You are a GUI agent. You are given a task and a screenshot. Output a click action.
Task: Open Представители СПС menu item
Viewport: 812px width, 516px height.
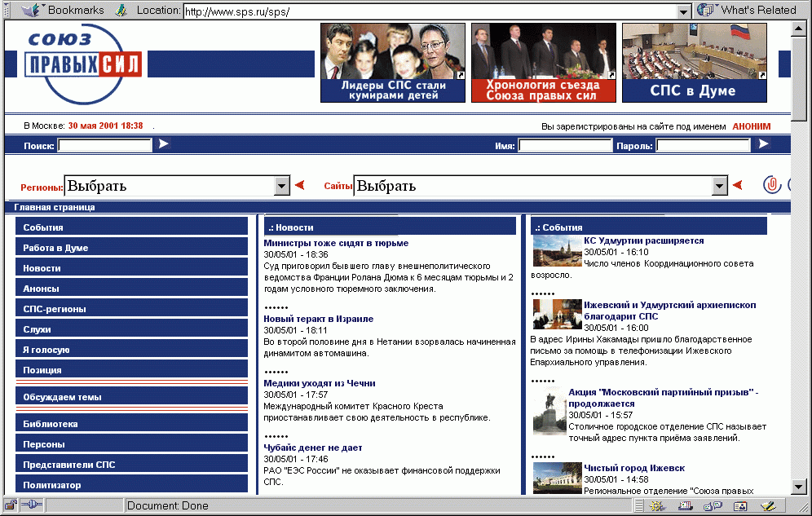tap(131, 465)
